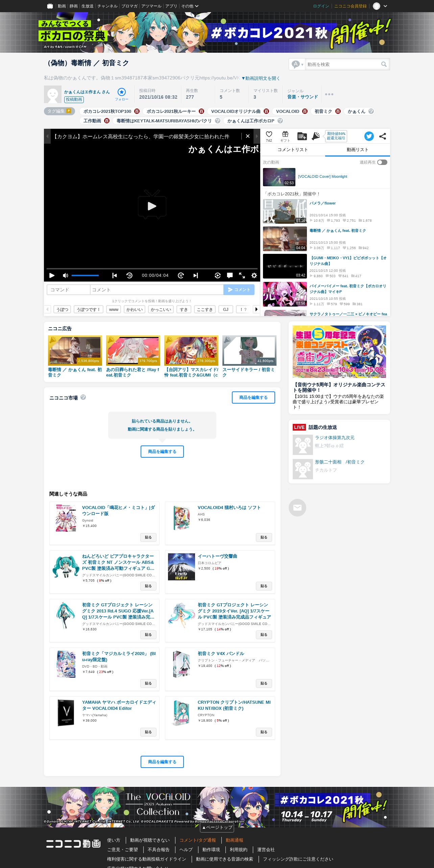The image size is (434, 868).
Task: Share the video via the Twitter icon
Action: pos(369,136)
